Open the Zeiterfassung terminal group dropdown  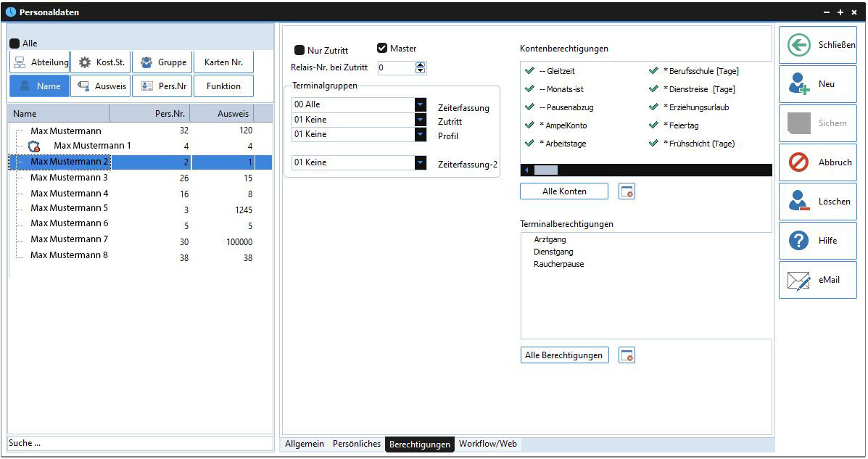click(x=421, y=104)
